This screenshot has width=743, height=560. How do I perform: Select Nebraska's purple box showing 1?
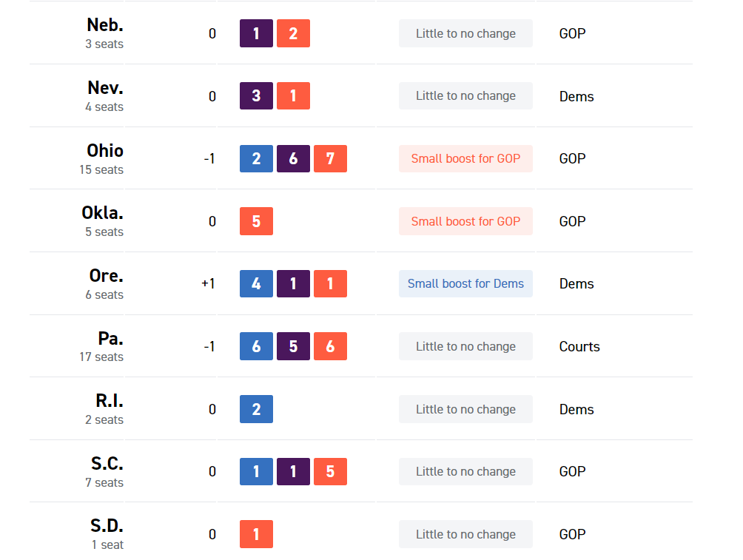pyautogui.click(x=256, y=33)
